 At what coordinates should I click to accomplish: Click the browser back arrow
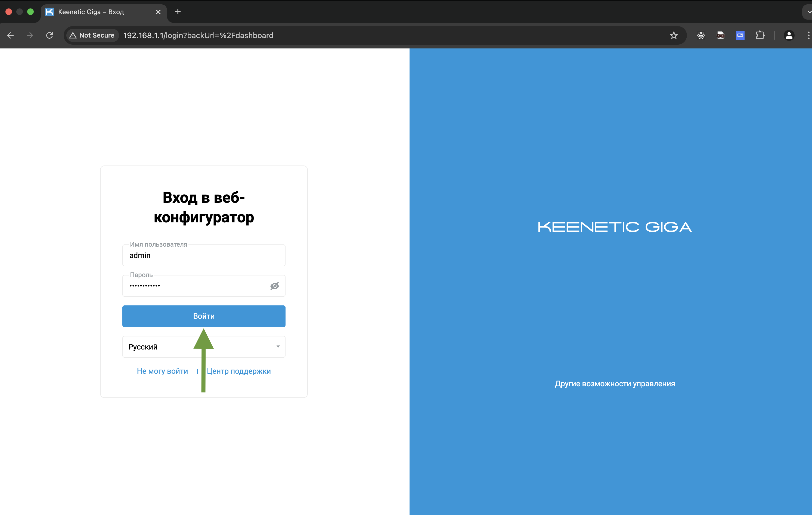click(10, 35)
